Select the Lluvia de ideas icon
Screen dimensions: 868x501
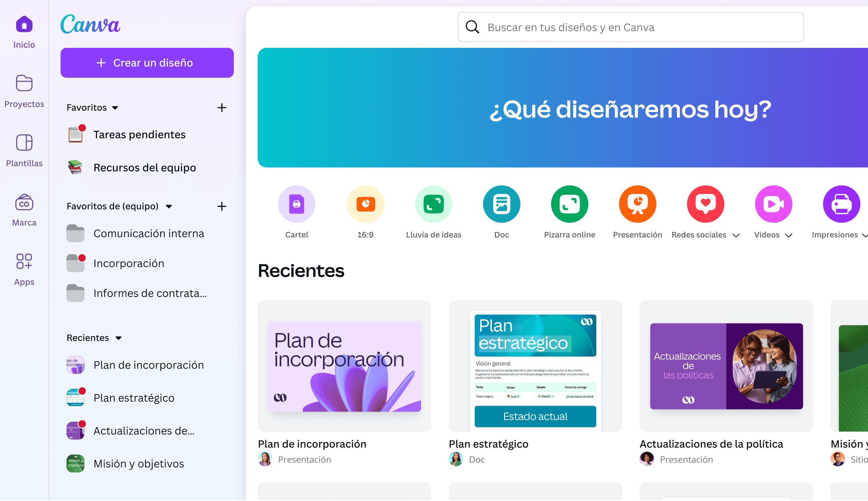pyautogui.click(x=433, y=204)
